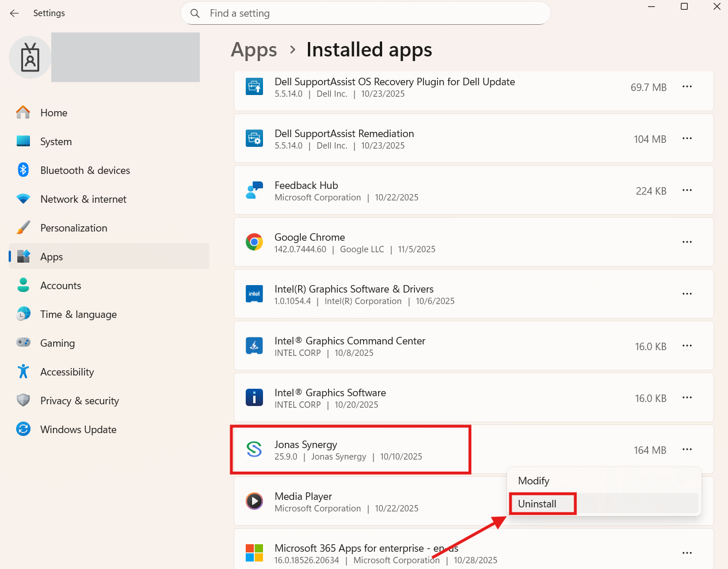Click the Intel Graphics Software 'i' icon
Viewport: 728px width, 569px height.
(254, 397)
